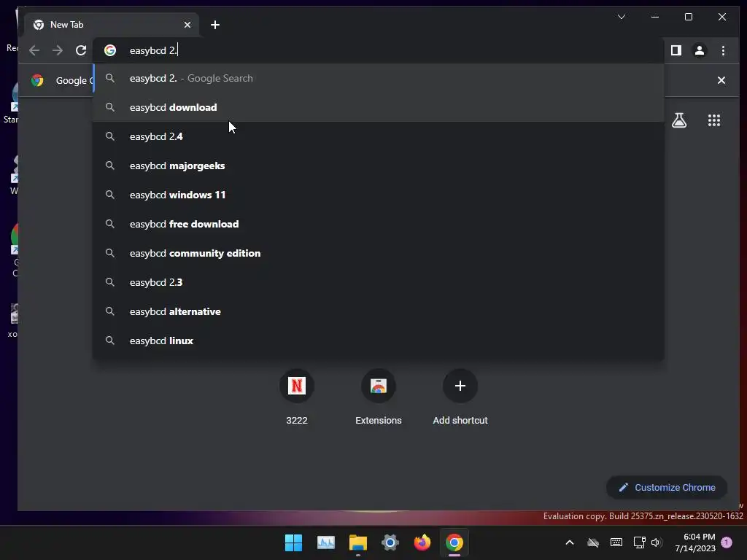The width and height of the screenshot is (747, 560).
Task: Open notification bell with badge
Action: (727, 542)
